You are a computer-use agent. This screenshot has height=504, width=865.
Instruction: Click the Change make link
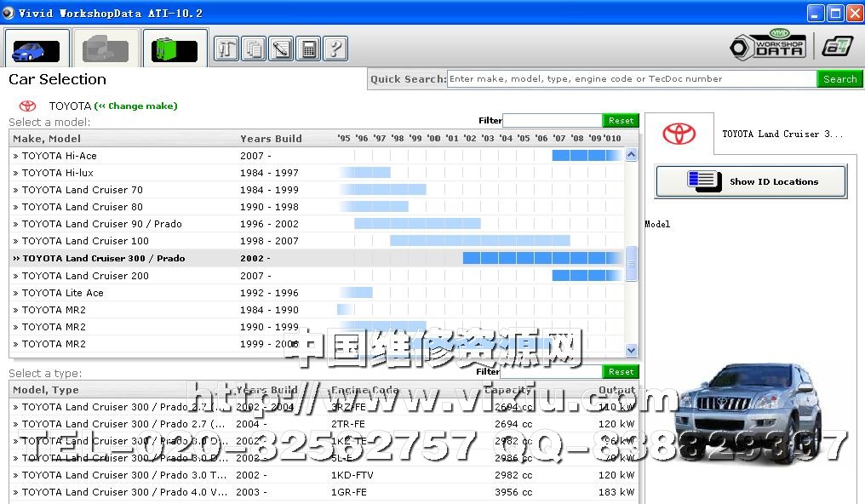[x=136, y=106]
